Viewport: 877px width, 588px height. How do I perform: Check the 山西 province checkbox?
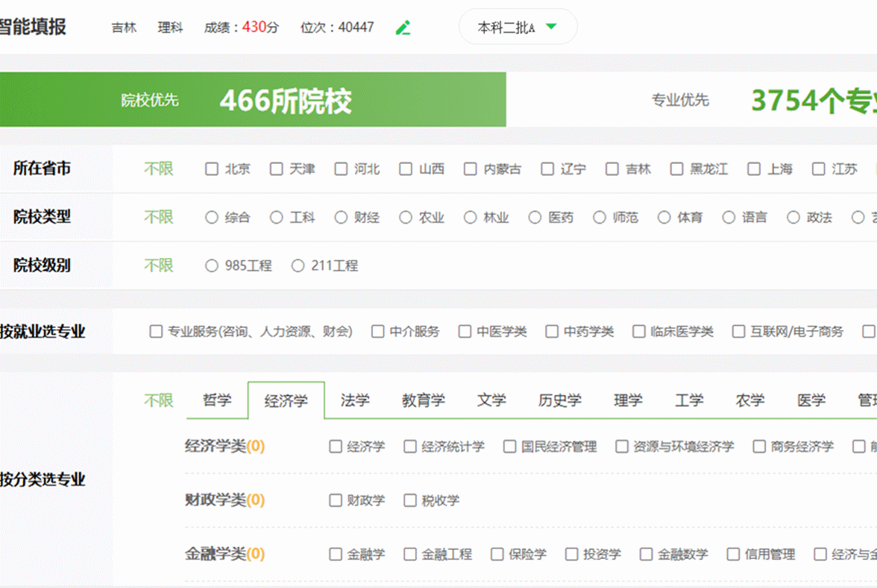pyautogui.click(x=406, y=168)
